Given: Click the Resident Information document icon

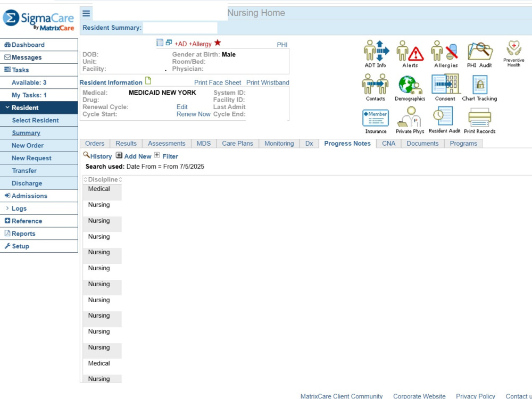Looking at the screenshot, I should click(148, 81).
